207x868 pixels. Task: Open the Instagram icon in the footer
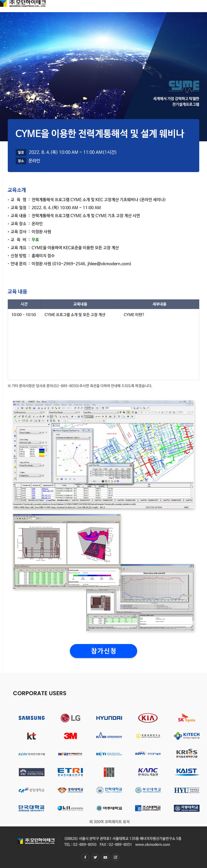pyautogui.click(x=115, y=857)
